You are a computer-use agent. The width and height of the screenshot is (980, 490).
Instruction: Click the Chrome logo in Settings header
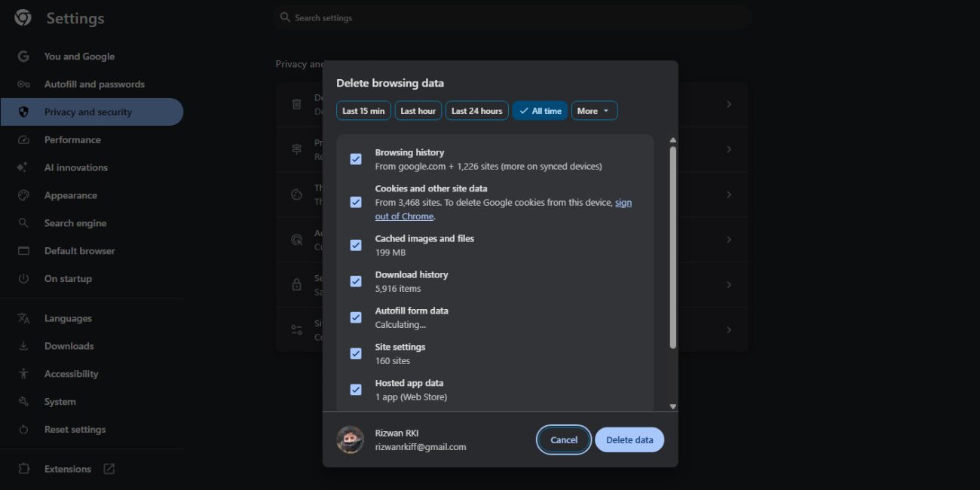(x=23, y=18)
